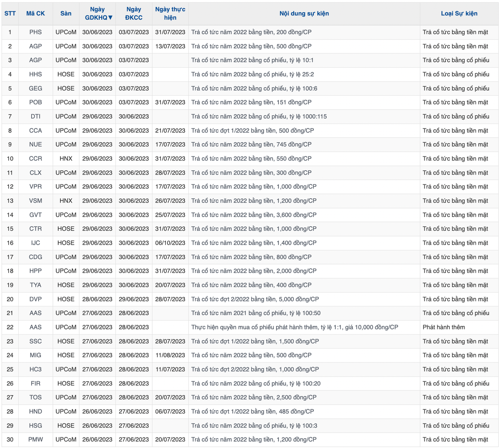Select GVT dividend text of 3,600 đồng/CP
The image size is (499, 448).
[254, 215]
